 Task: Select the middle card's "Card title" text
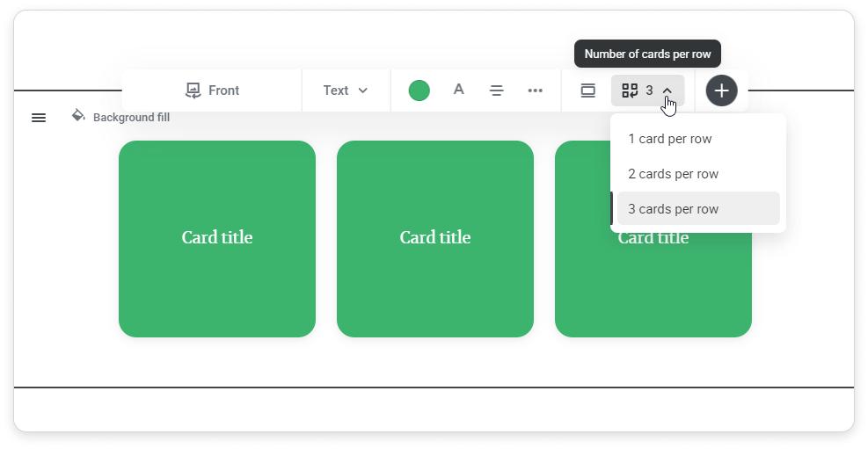tap(435, 237)
